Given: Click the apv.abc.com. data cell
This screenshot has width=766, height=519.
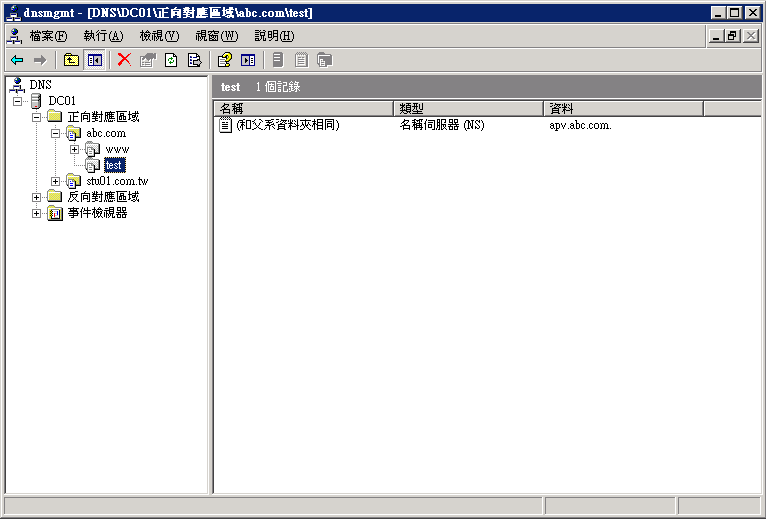Looking at the screenshot, I should (580, 125).
